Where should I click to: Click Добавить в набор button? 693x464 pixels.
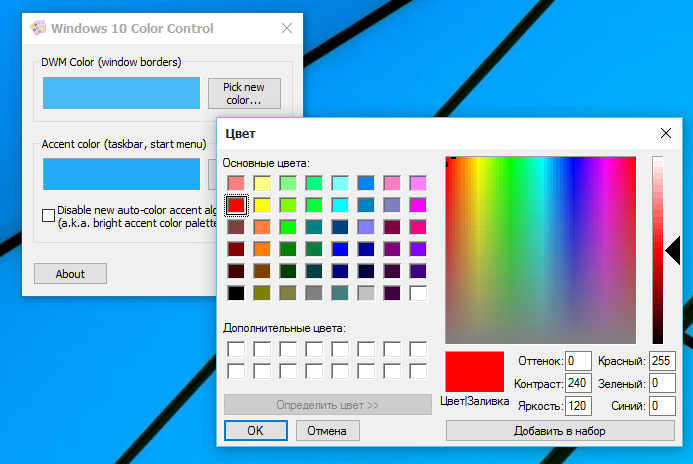pos(560,430)
